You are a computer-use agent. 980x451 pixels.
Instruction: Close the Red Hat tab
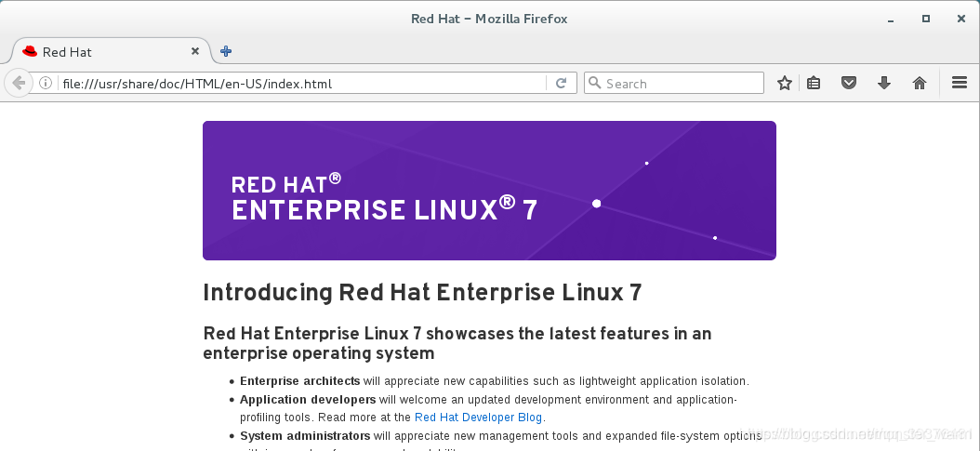(x=195, y=51)
